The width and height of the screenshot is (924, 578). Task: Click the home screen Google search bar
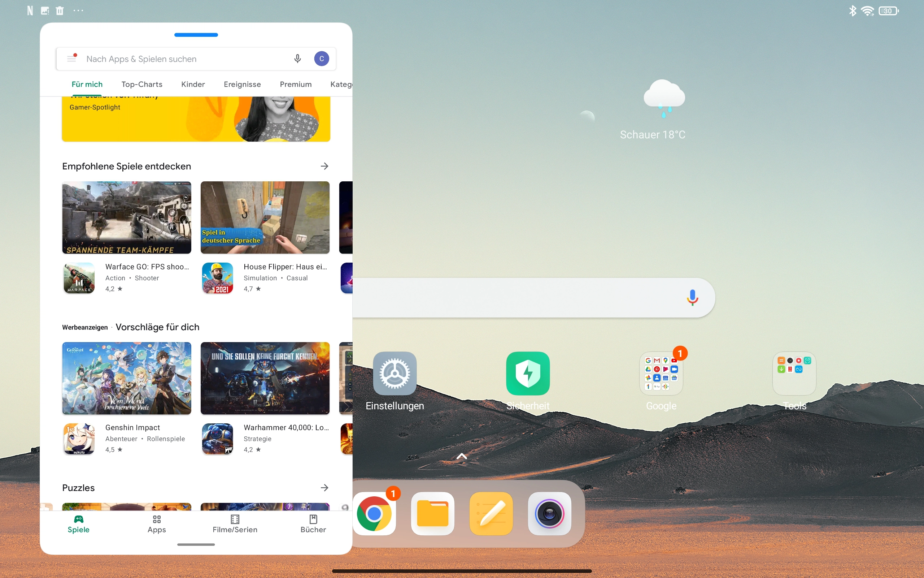tap(534, 297)
